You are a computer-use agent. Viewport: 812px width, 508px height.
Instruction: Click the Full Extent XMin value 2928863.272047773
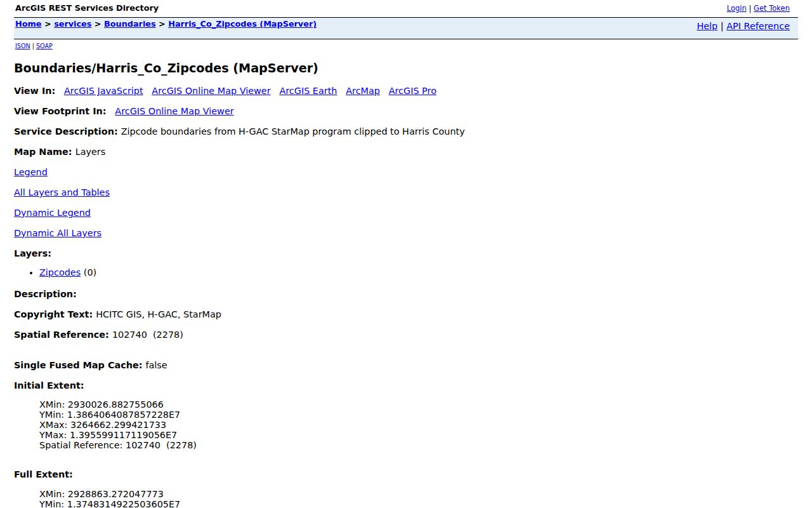pyautogui.click(x=115, y=494)
